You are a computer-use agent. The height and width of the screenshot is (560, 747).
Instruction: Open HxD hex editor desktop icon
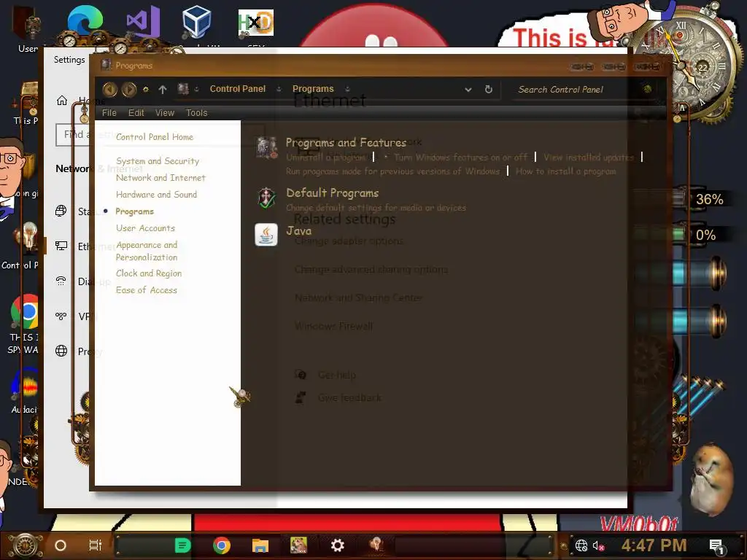(256, 23)
